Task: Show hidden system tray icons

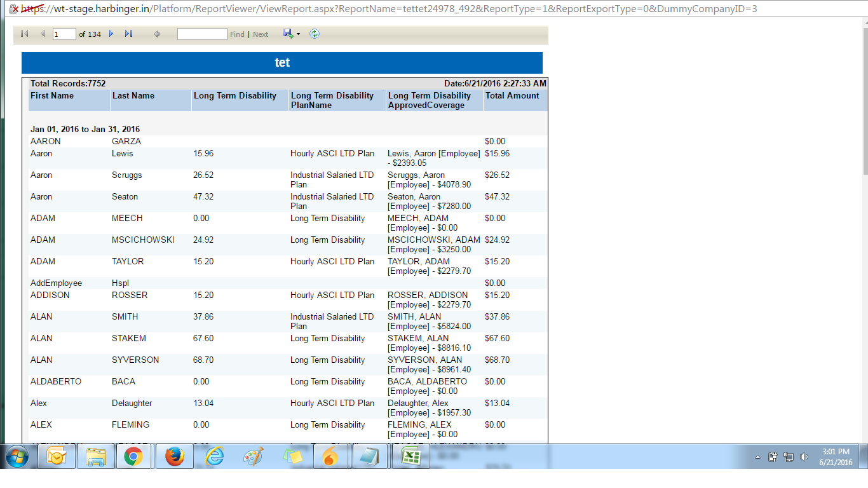Action: (x=757, y=457)
